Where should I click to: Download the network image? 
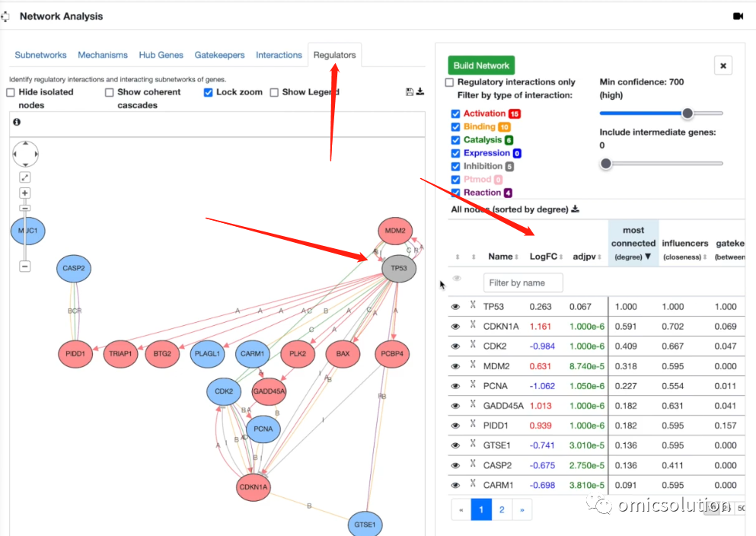420,91
